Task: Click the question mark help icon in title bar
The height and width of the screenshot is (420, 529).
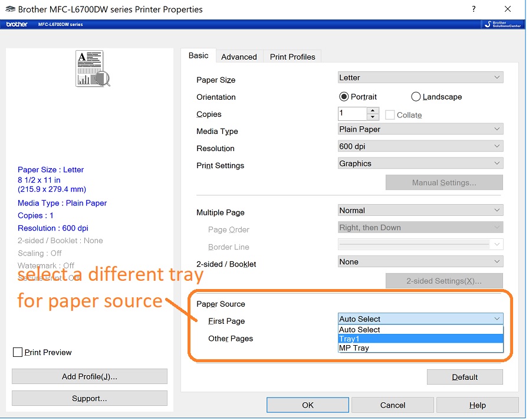Action: [x=474, y=9]
